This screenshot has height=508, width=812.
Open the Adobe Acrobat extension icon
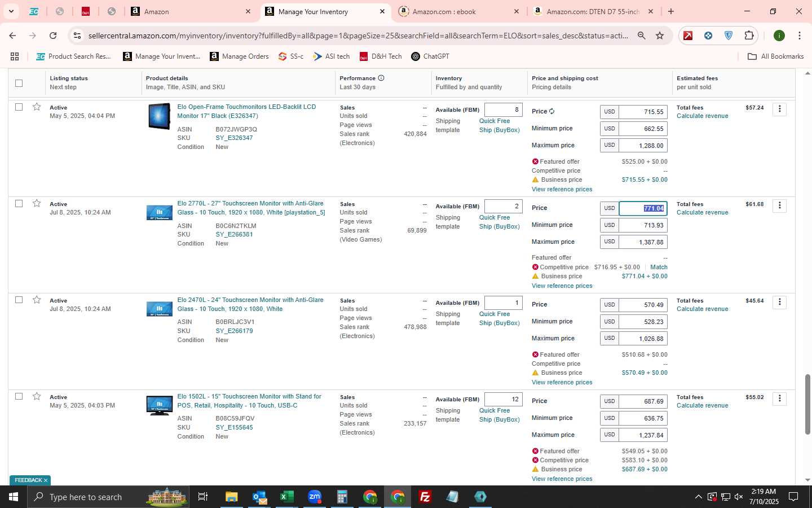(688, 36)
